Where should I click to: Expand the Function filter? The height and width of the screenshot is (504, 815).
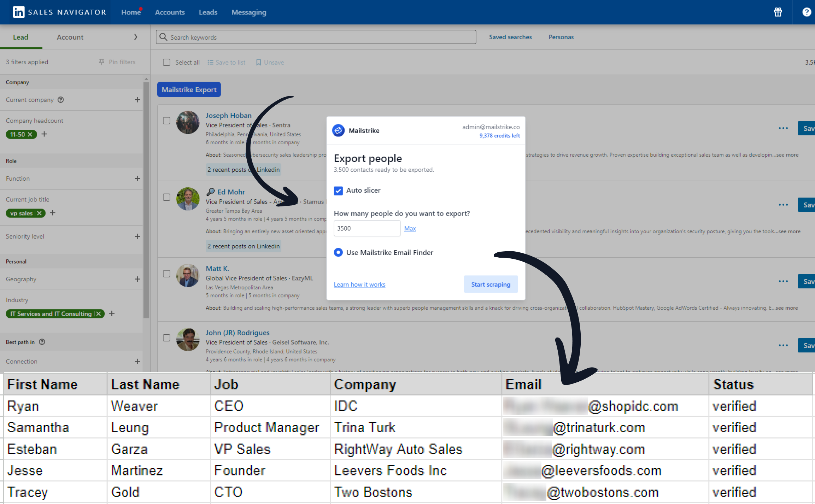tap(137, 178)
